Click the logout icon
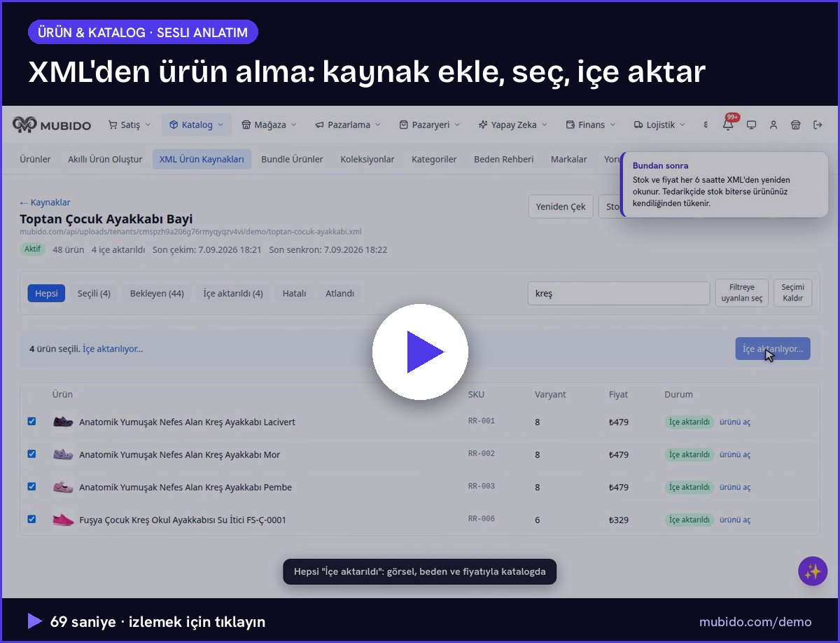This screenshot has height=643, width=840. point(818,125)
